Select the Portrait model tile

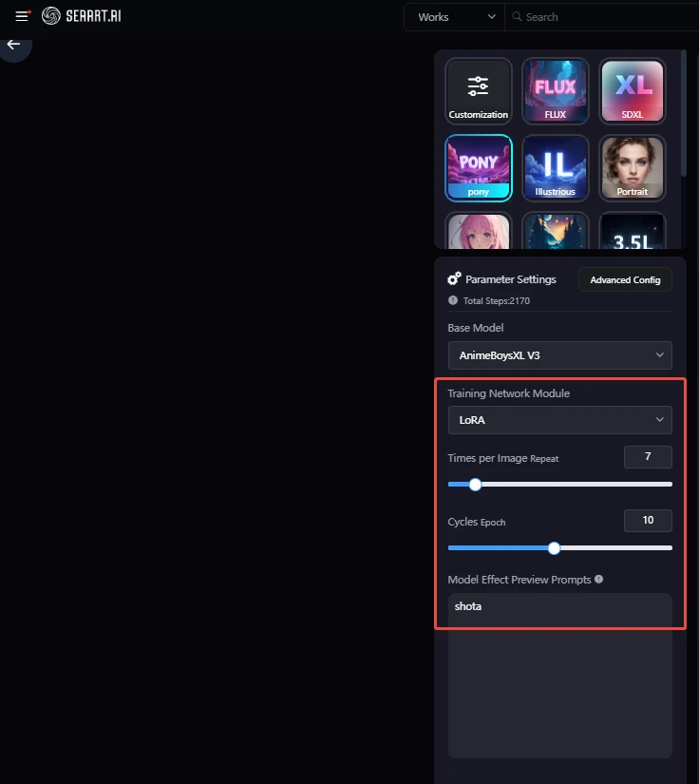(633, 168)
